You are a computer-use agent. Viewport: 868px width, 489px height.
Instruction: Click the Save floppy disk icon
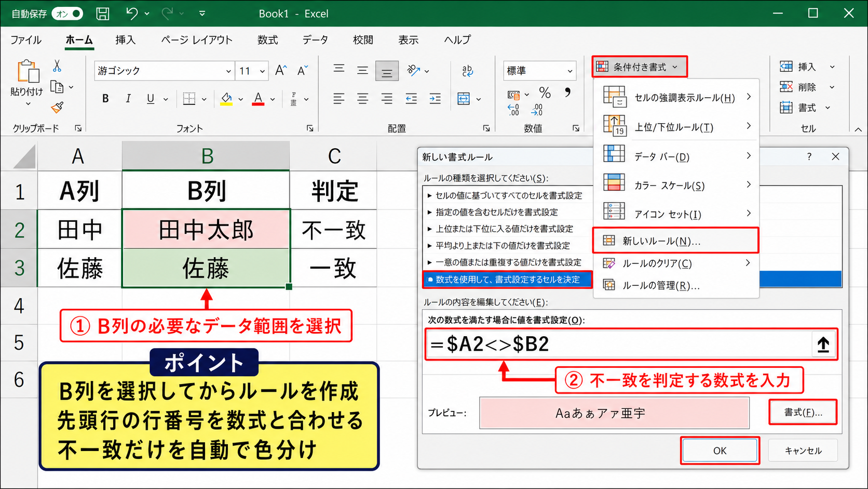(x=103, y=14)
